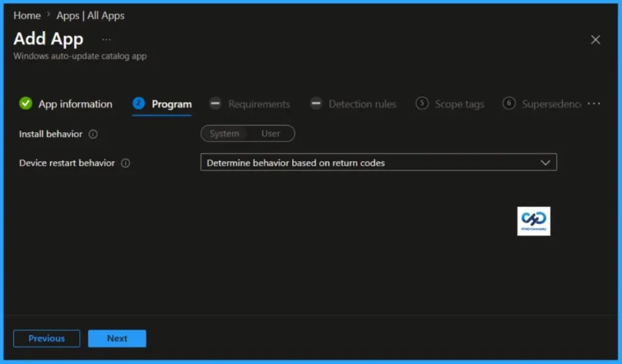The width and height of the screenshot is (622, 364).
Task: Jump to the Scope tags tab
Action: click(450, 104)
